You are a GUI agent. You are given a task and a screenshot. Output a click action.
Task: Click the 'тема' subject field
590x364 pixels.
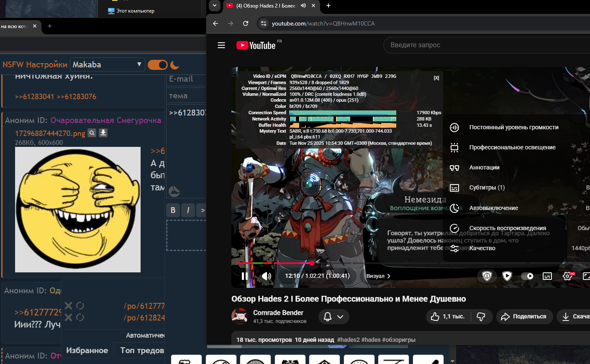coord(186,95)
